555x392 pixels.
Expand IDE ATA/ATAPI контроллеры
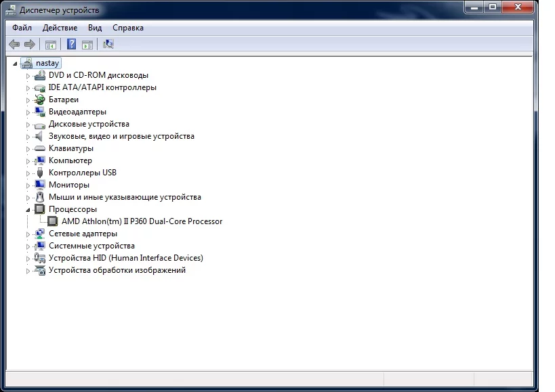(28, 88)
